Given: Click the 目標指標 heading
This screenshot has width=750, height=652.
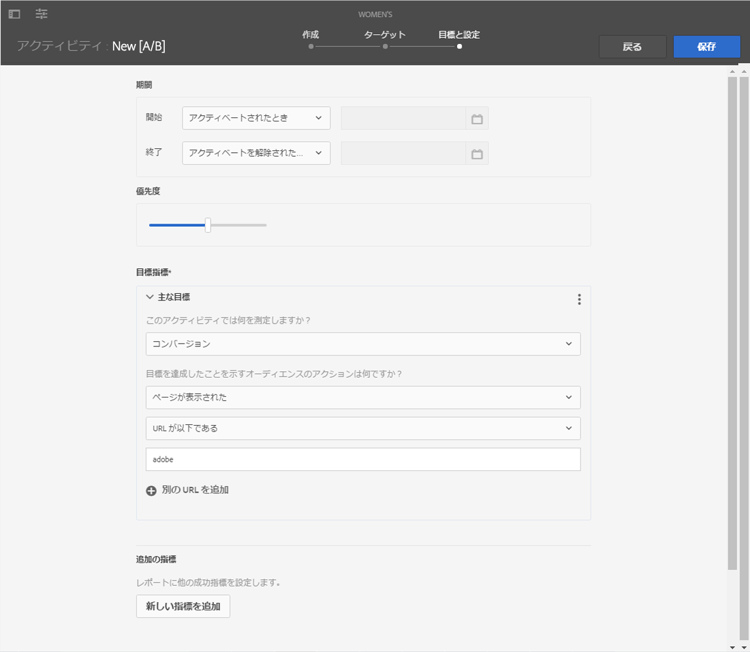Looking at the screenshot, I should (154, 272).
